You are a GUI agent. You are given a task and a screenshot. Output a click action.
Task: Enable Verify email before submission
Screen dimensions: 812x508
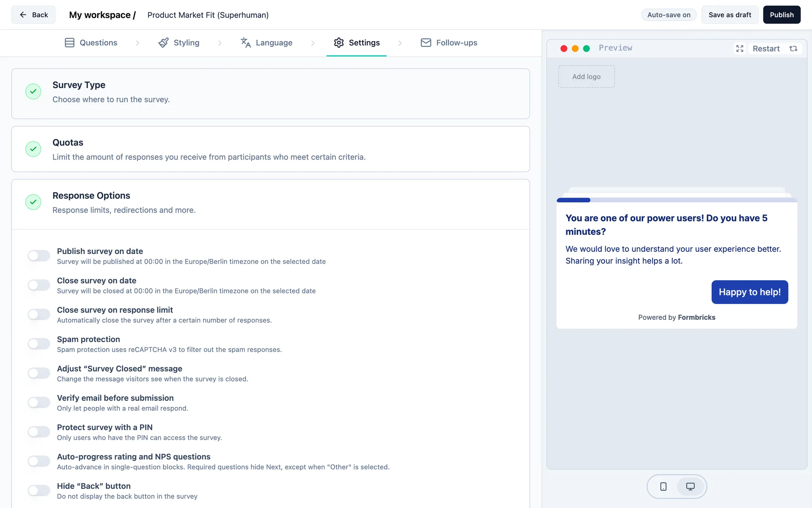pyautogui.click(x=39, y=403)
